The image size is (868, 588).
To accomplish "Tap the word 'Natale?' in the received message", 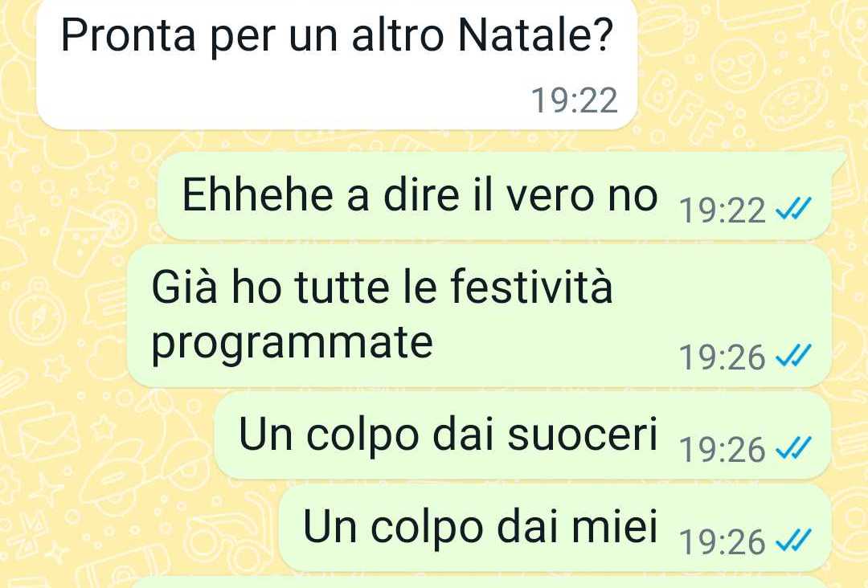I will [536, 35].
